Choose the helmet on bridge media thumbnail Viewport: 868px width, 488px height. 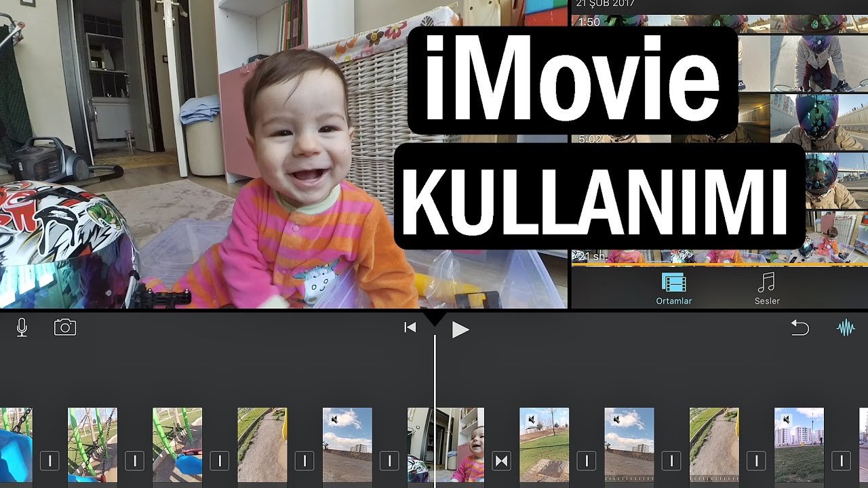coord(835,180)
